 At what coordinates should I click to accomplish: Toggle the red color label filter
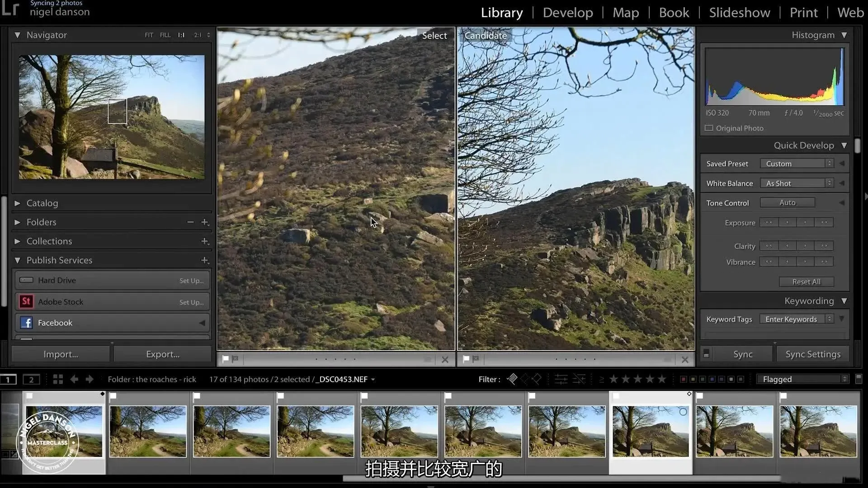[x=684, y=379]
